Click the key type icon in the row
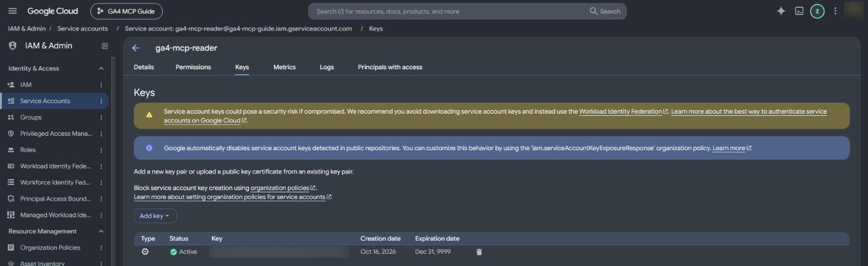This screenshot has height=266, width=868. coord(145,252)
